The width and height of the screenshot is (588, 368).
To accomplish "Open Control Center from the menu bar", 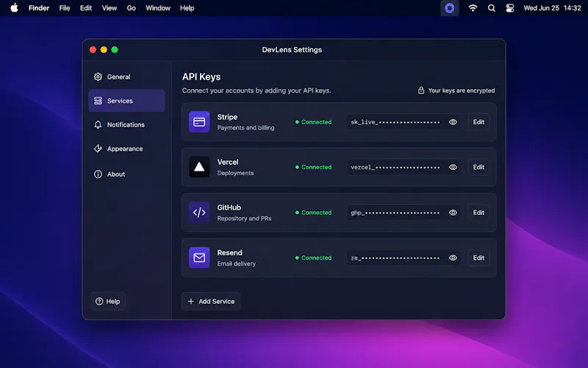I will pos(509,8).
